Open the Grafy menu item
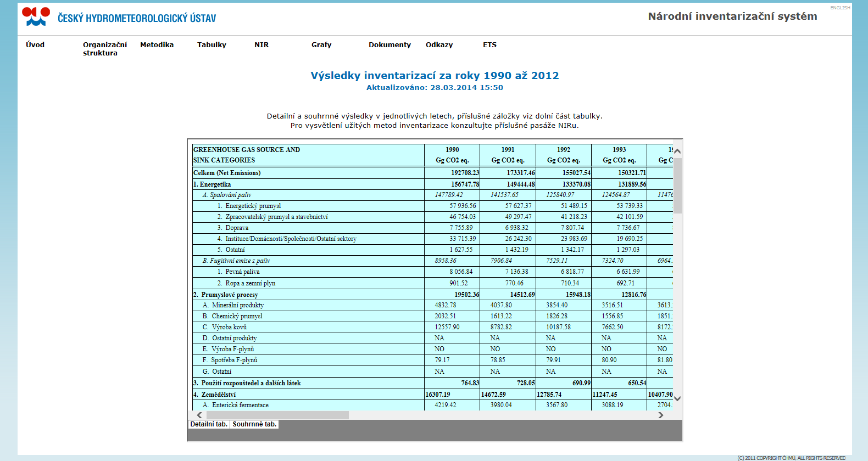The height and width of the screenshot is (461, 868). click(321, 45)
